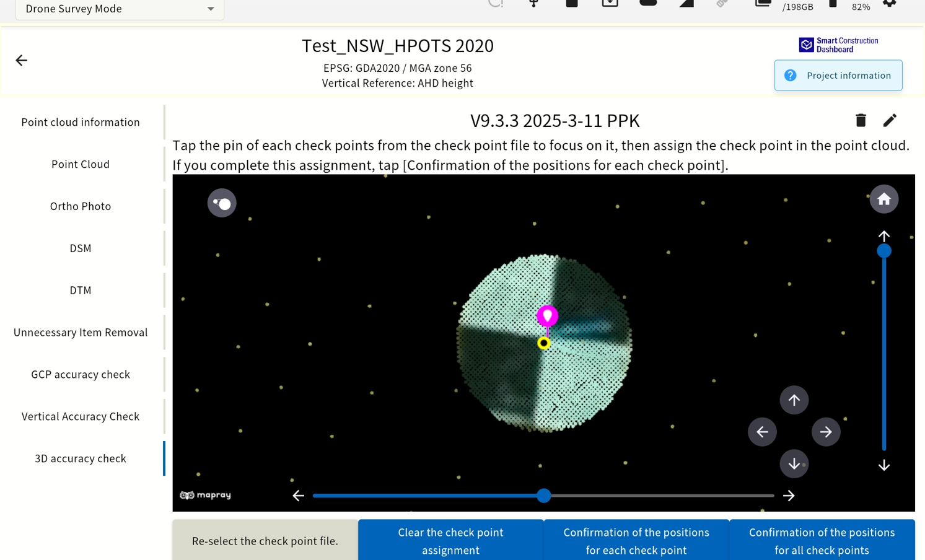Toggle point size icon in map view
The image size is (925, 560).
222,203
